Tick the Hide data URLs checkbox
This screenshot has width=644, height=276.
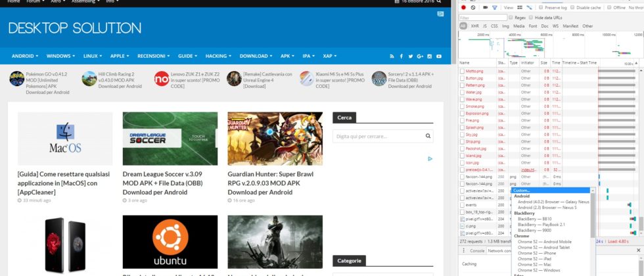pyautogui.click(x=532, y=17)
